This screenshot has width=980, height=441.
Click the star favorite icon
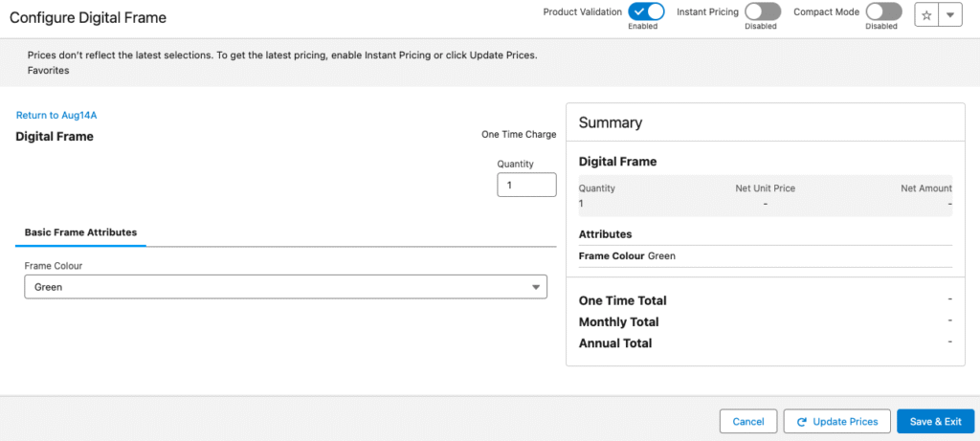point(926,15)
